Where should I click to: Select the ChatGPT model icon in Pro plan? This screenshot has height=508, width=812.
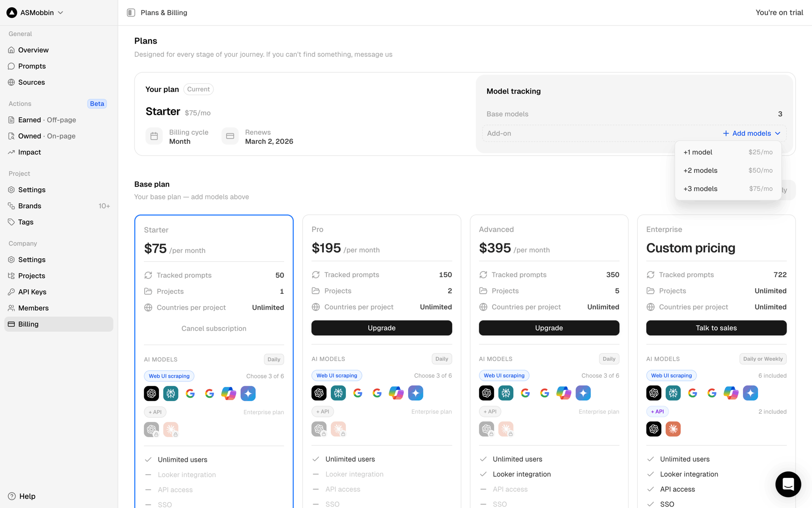pos(319,393)
